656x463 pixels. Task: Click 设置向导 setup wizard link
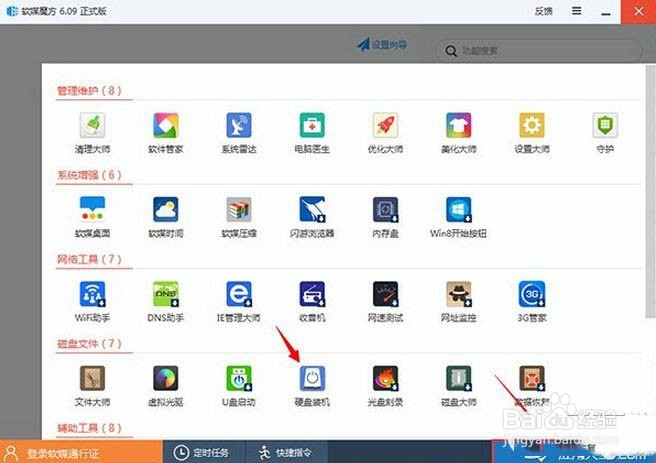(x=382, y=44)
